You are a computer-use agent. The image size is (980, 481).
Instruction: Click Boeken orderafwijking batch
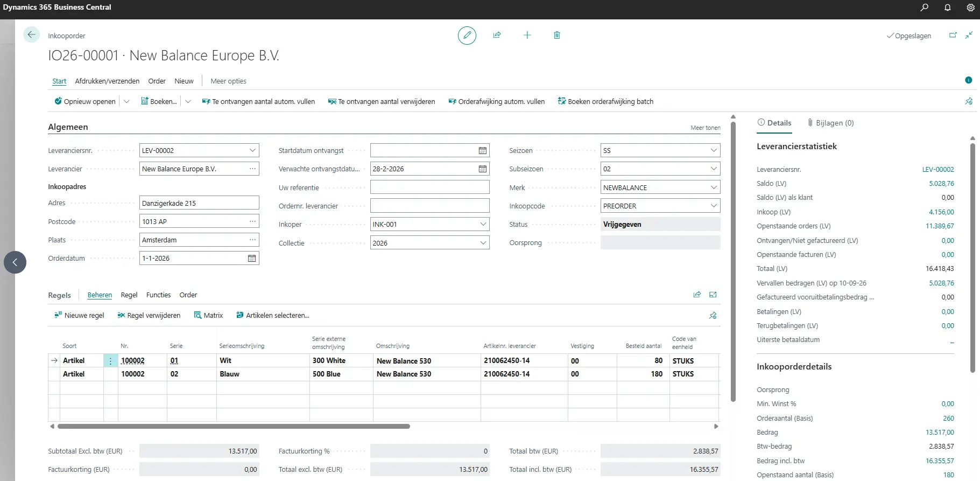[605, 101]
